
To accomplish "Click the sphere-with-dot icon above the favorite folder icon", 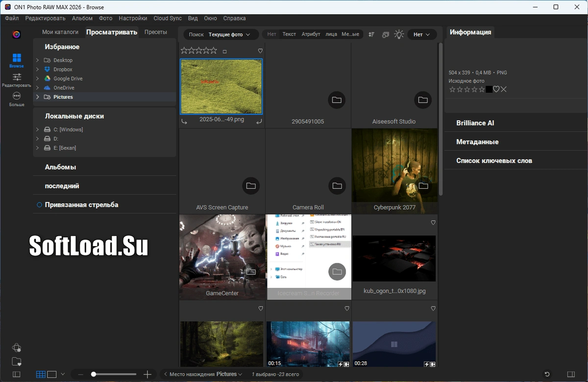I will point(17,348).
